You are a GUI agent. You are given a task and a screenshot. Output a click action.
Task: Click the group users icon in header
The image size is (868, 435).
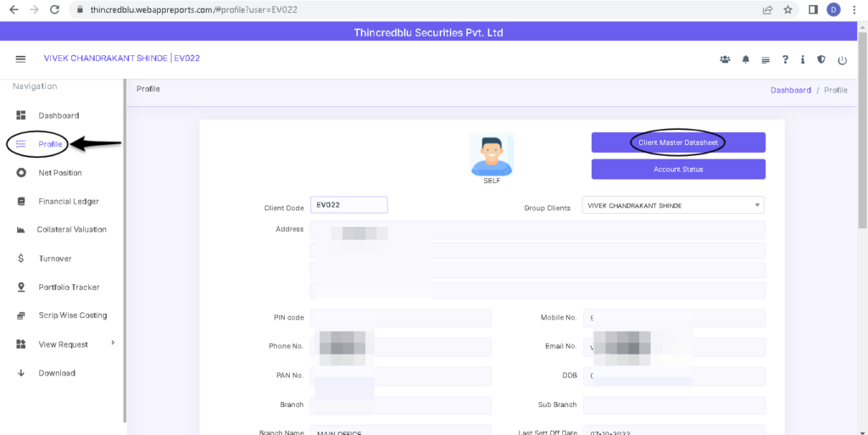(725, 59)
